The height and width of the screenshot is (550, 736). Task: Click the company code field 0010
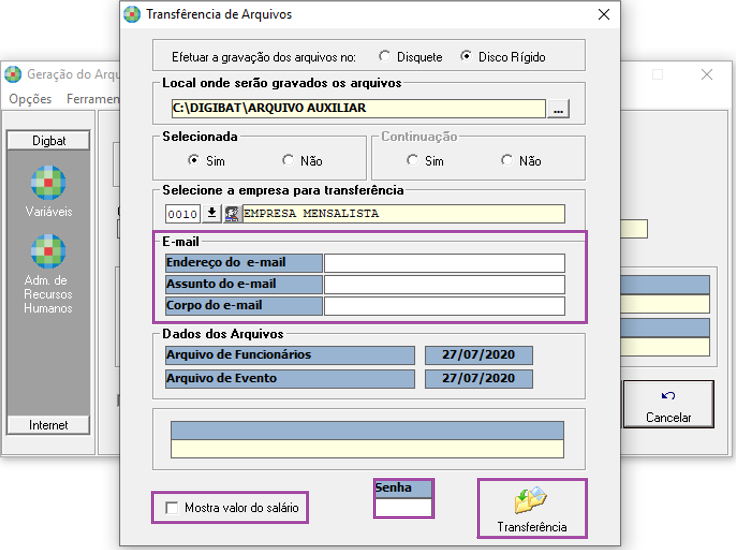click(183, 214)
